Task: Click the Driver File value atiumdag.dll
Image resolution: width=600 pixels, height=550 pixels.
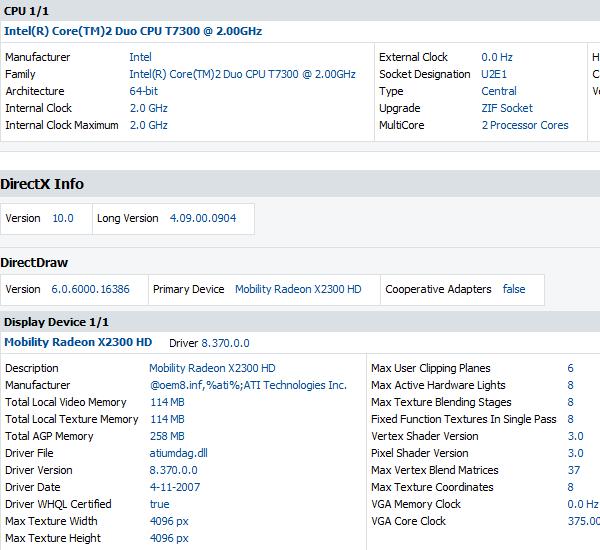Action: coord(178,453)
